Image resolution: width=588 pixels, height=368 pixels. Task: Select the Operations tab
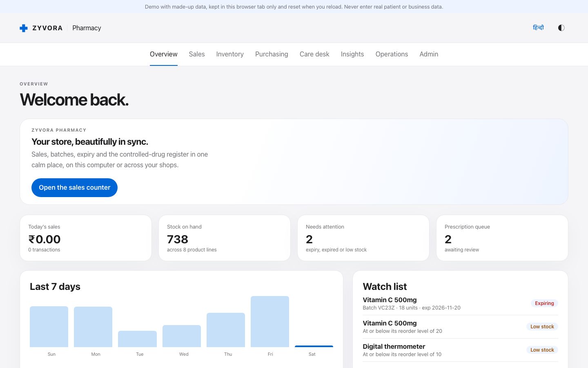(392, 54)
